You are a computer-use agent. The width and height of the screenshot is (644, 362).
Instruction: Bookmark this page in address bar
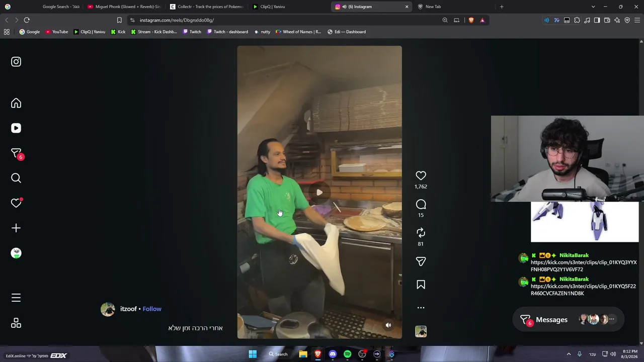(119, 20)
